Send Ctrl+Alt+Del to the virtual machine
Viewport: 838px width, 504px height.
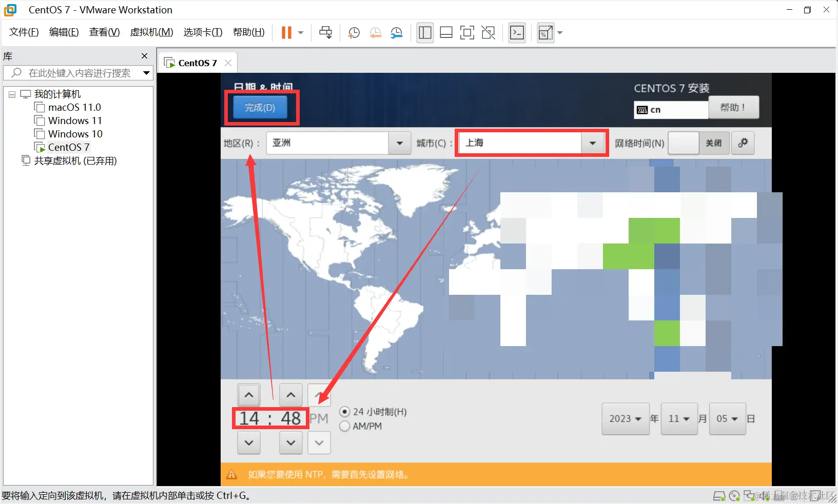tap(325, 33)
